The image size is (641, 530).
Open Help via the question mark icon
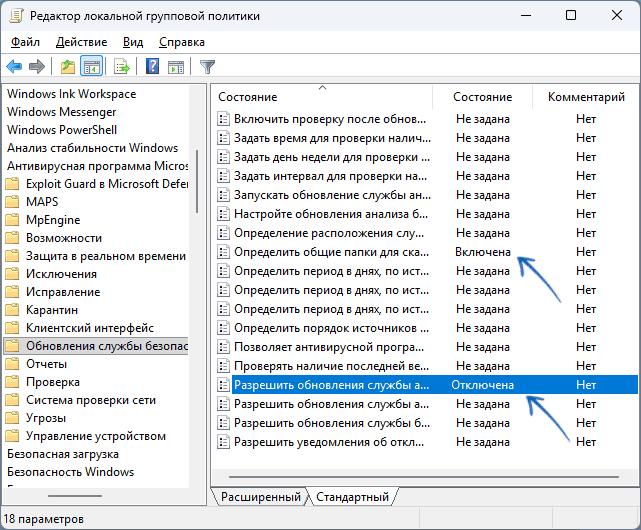[x=153, y=67]
